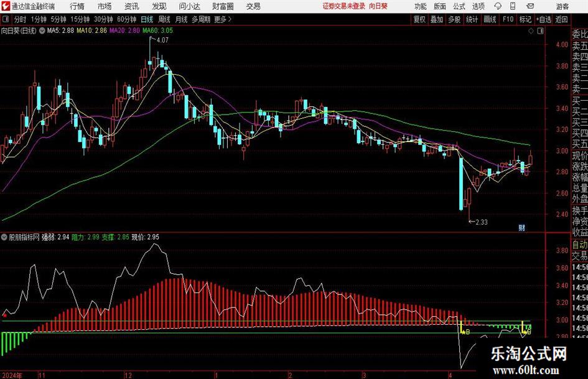
Task: Click the first yellow B buy signal
Action: (467, 332)
